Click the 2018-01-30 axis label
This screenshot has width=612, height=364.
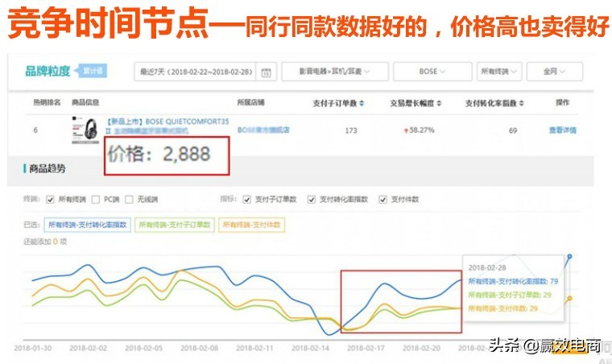[33, 348]
